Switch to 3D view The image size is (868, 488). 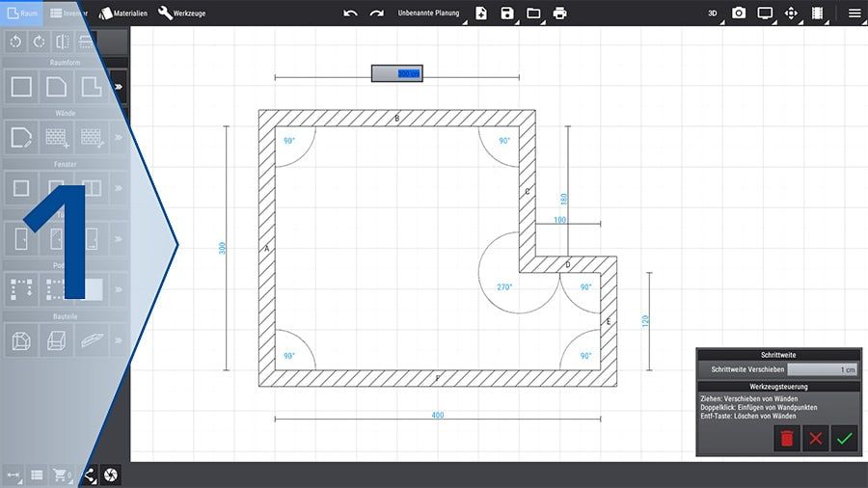pyautogui.click(x=713, y=14)
